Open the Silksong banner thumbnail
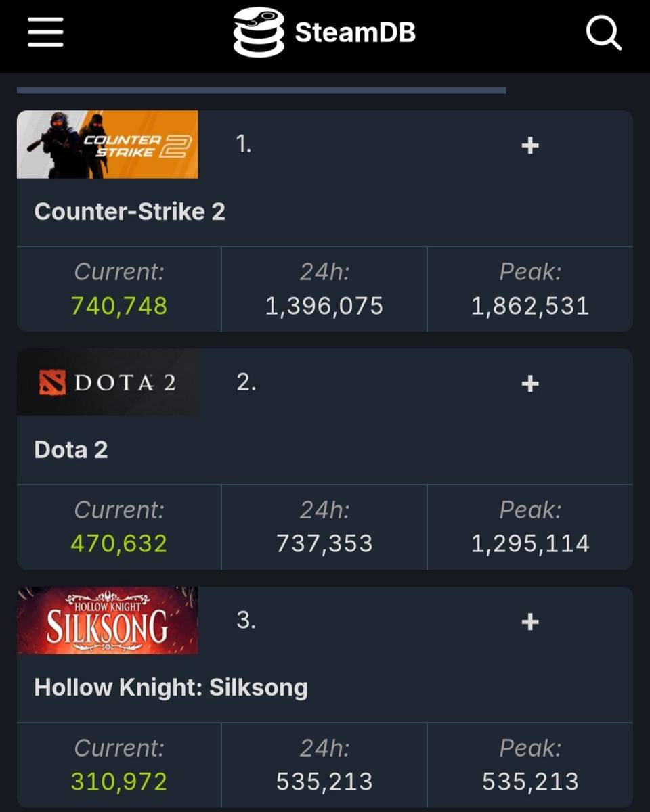The width and height of the screenshot is (650, 812). point(107,621)
